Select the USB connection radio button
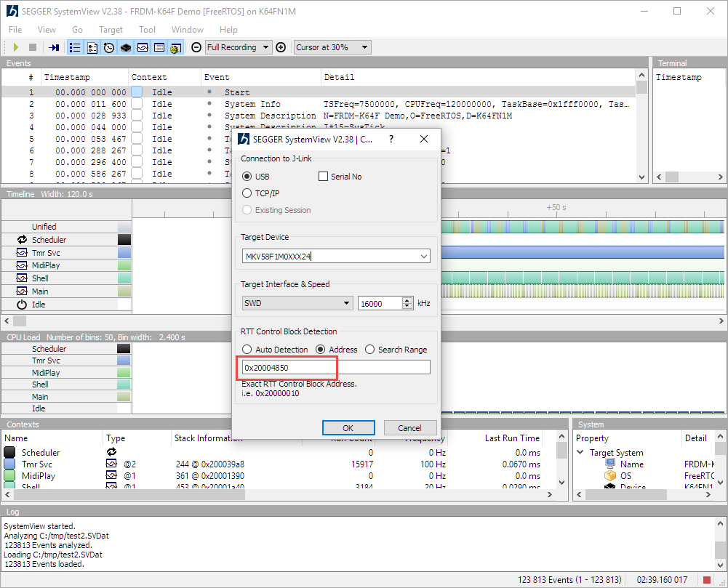The image size is (728, 588). point(247,177)
